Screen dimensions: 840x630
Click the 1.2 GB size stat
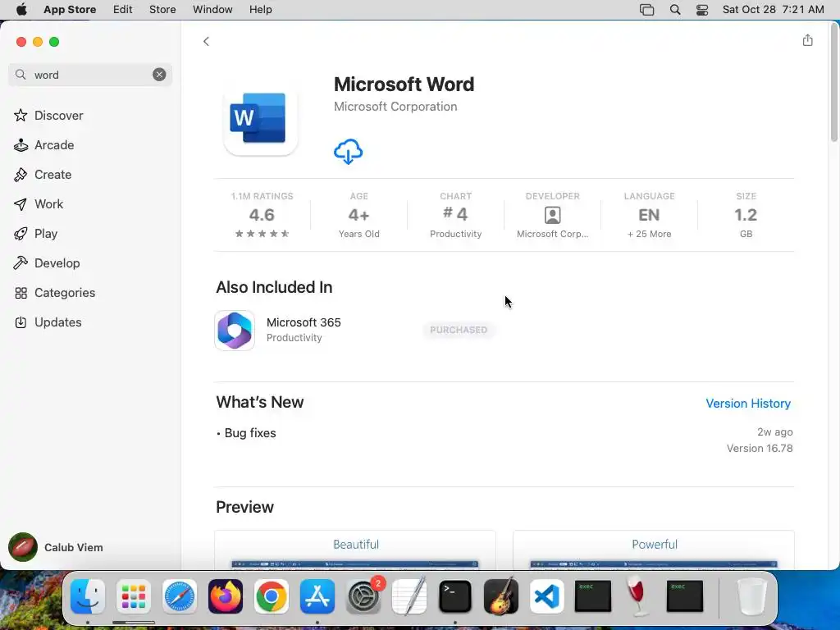(746, 215)
